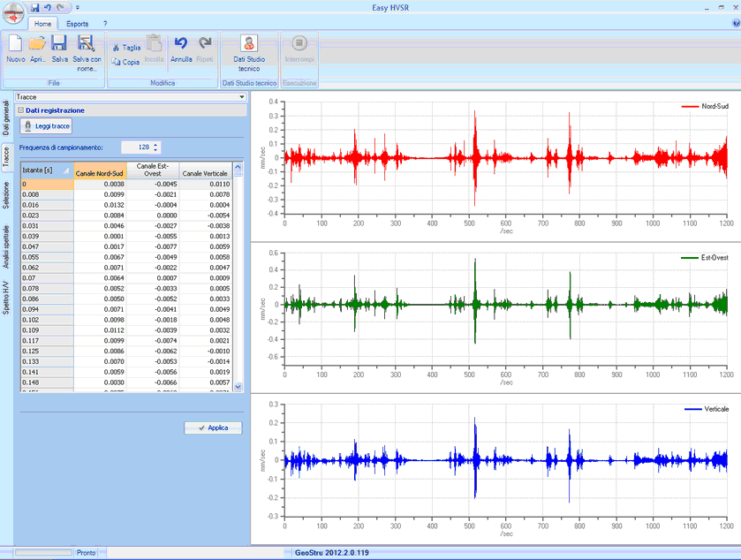
Task: Select the Analisi spettrale side tab
Action: click(6, 246)
